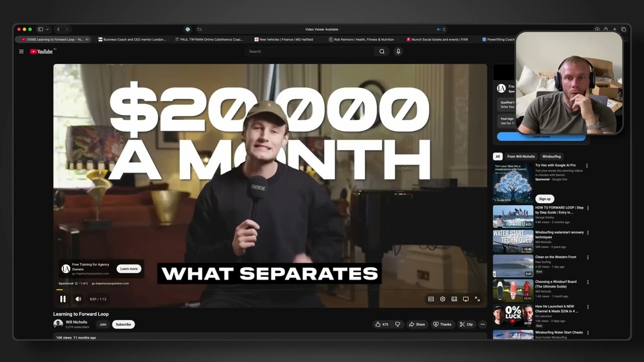The height and width of the screenshot is (362, 644).
Task: Open options for the Try Veo ad
Action: coord(587,165)
